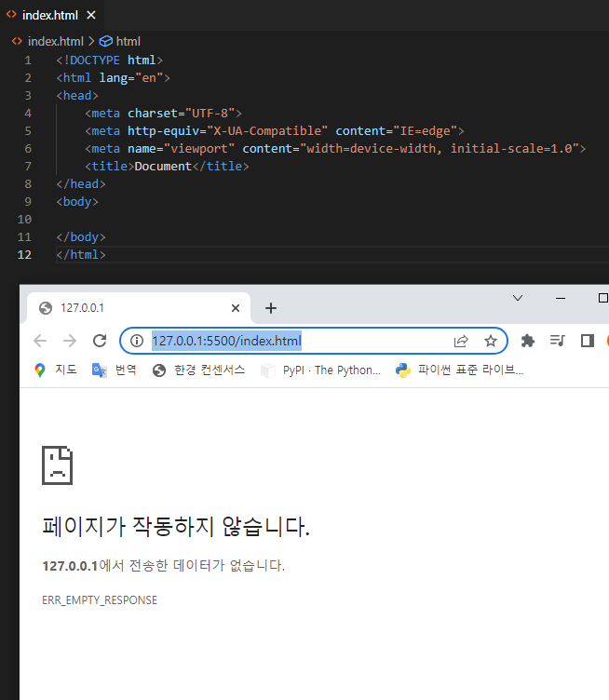Click the DOCTYPE declaration on line 1
This screenshot has height=700, width=609.
click(x=109, y=61)
